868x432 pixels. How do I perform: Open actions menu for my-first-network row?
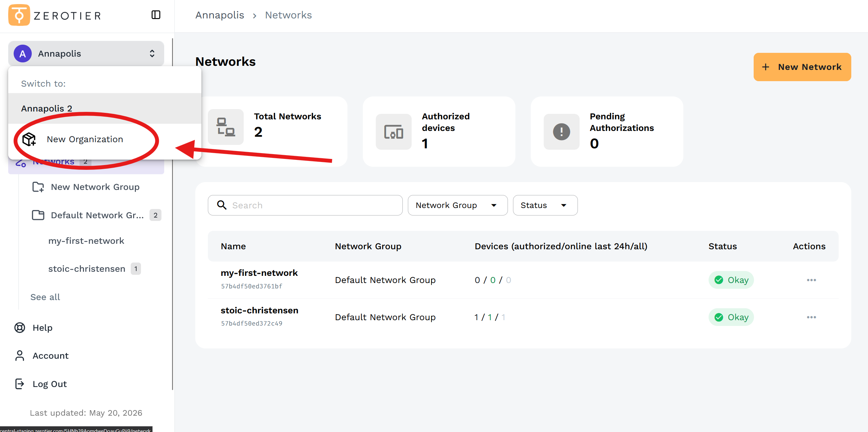click(811, 280)
